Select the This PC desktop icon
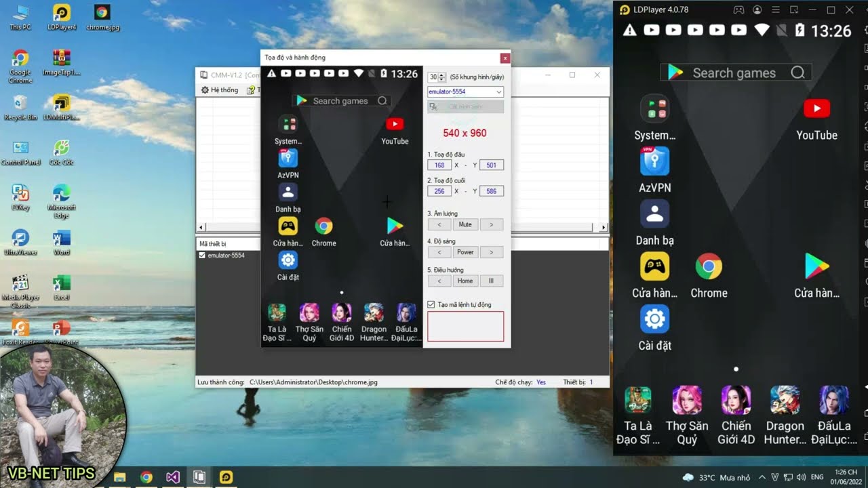 pyautogui.click(x=20, y=18)
